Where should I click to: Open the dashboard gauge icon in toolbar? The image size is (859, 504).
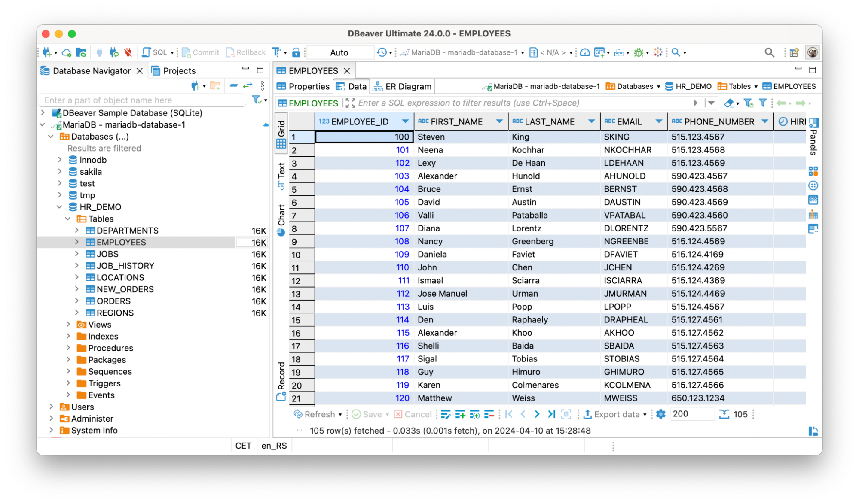click(x=584, y=52)
